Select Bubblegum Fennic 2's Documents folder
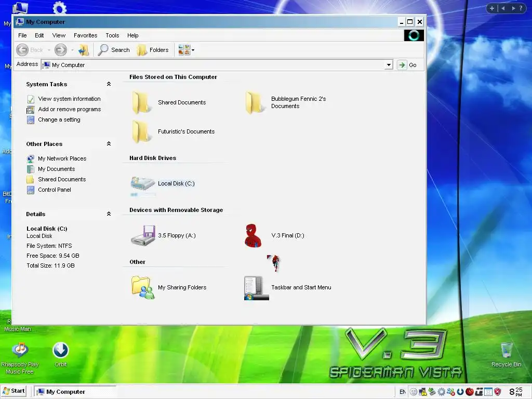The width and height of the screenshot is (532, 399). [x=286, y=102]
